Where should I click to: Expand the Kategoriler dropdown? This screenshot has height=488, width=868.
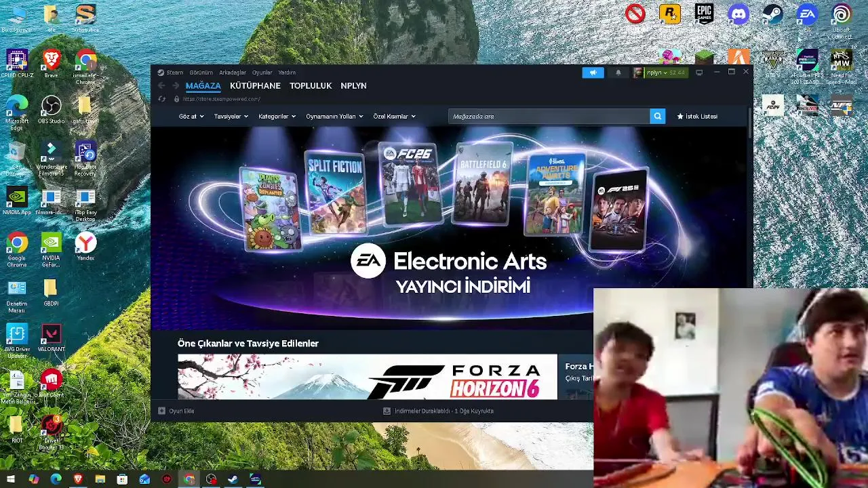[277, 117]
